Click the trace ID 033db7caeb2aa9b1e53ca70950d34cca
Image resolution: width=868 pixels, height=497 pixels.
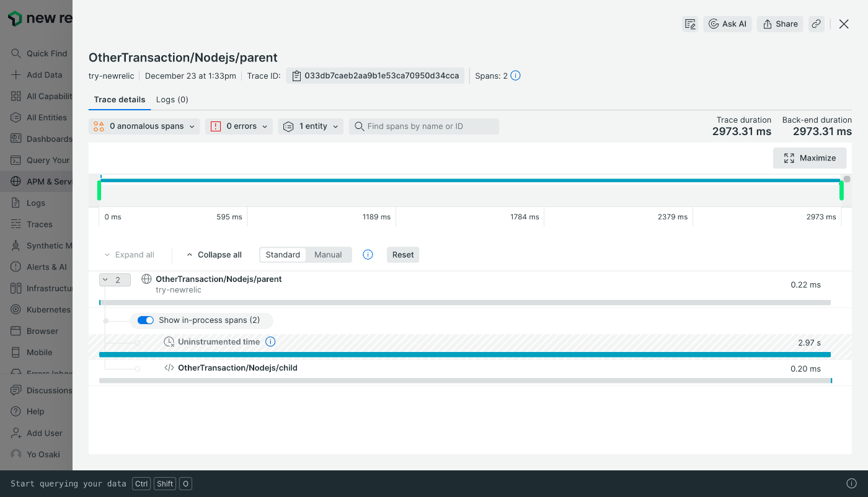click(382, 76)
